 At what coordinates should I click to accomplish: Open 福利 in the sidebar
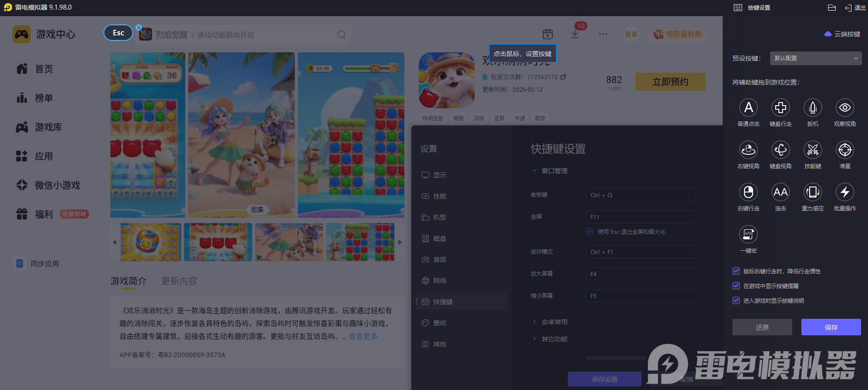tap(35, 214)
